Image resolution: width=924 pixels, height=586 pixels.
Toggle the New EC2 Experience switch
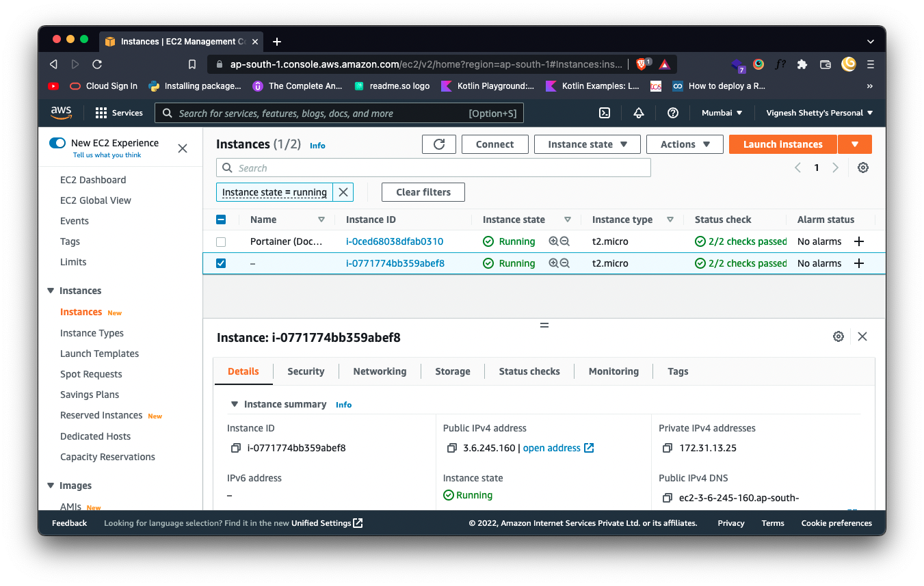click(x=57, y=143)
